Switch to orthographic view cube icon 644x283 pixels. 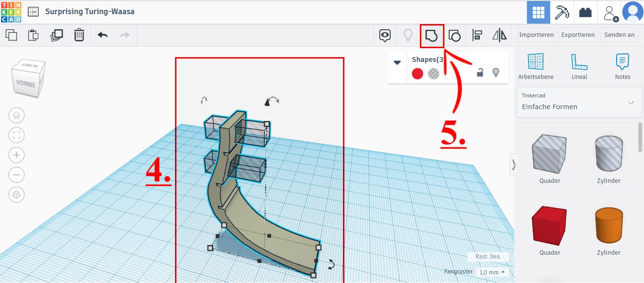(17, 194)
